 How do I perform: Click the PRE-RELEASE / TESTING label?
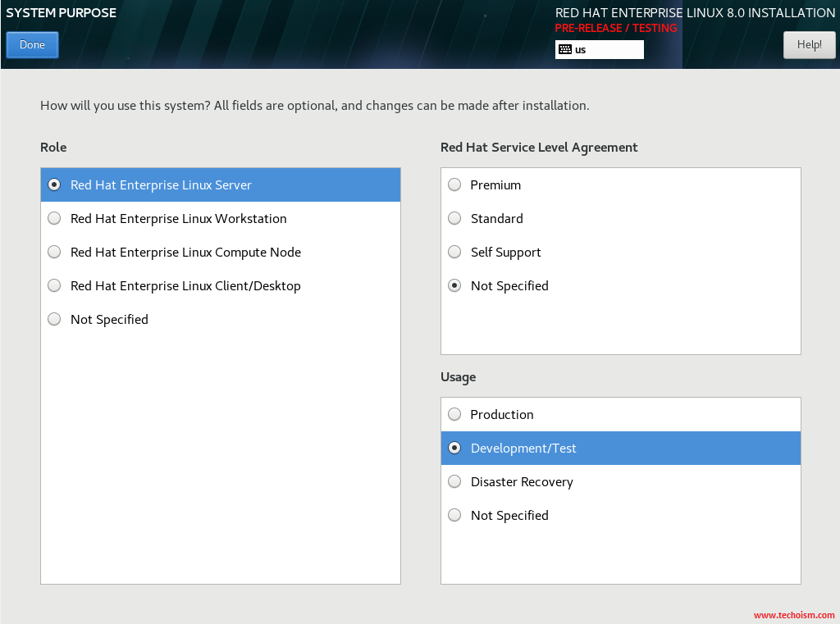click(615, 29)
